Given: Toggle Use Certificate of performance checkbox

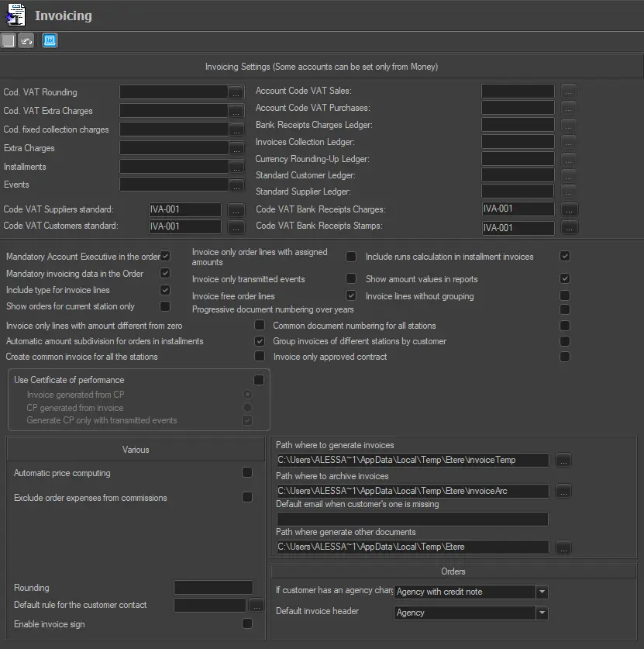Looking at the screenshot, I should click(259, 380).
